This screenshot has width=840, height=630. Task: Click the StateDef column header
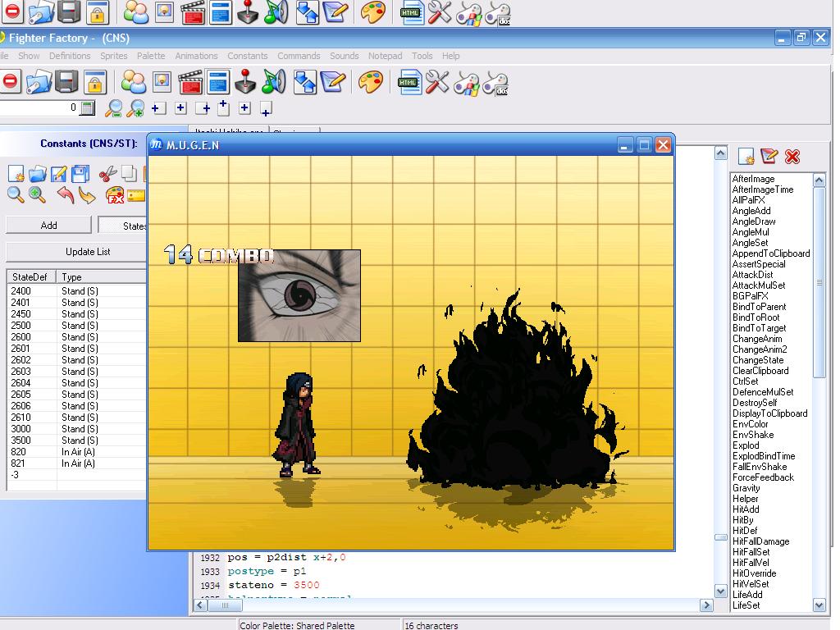coord(32,277)
